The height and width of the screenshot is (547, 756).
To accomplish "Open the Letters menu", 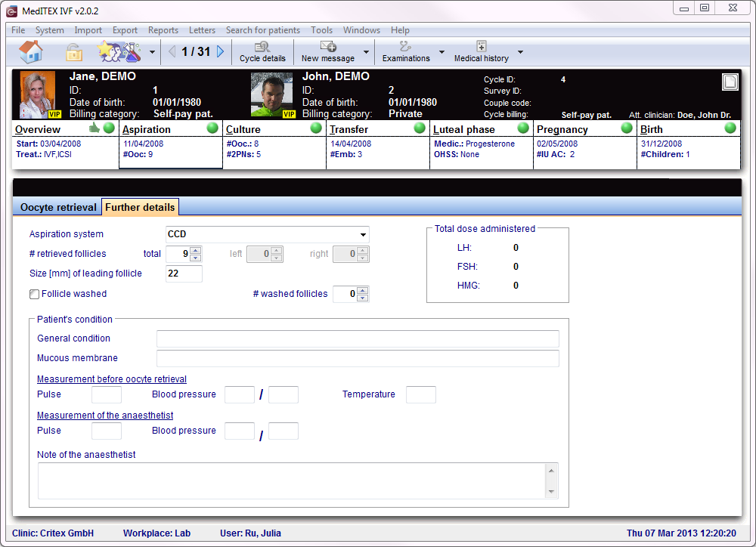I will click(202, 30).
